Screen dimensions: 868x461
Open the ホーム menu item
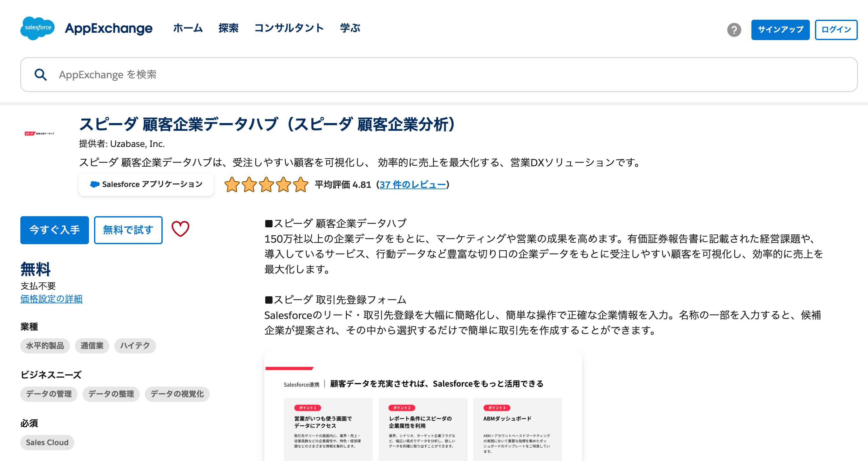click(x=188, y=28)
